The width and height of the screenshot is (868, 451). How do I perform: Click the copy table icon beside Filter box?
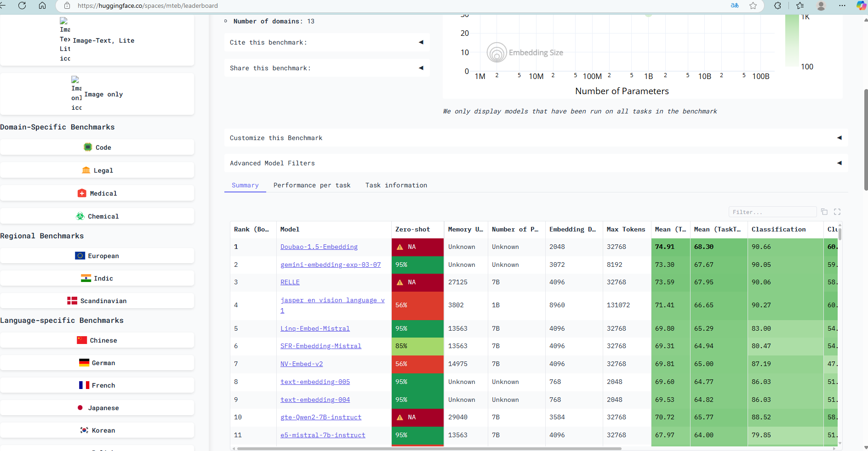click(824, 212)
